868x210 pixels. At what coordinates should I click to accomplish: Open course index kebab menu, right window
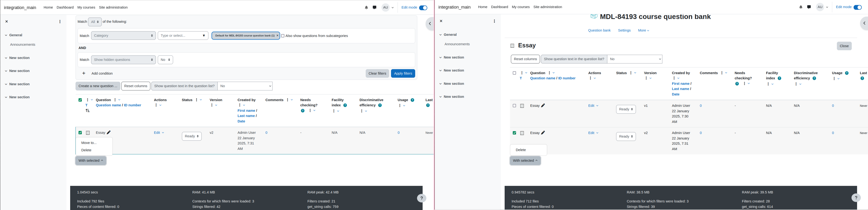click(x=494, y=21)
